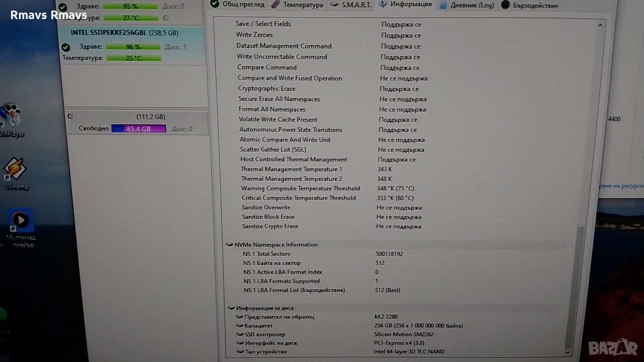Open the Температура tab
Screen dimensions: 644x362
coord(297,5)
